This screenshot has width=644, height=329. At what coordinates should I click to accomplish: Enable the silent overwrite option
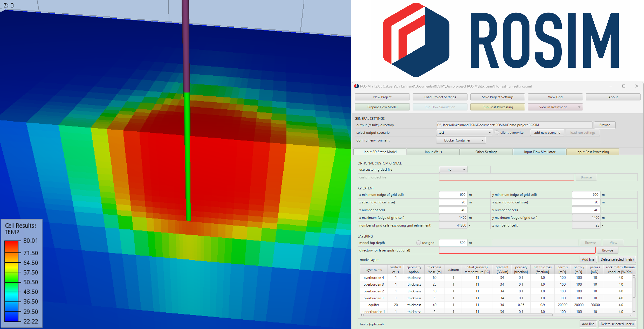click(497, 133)
